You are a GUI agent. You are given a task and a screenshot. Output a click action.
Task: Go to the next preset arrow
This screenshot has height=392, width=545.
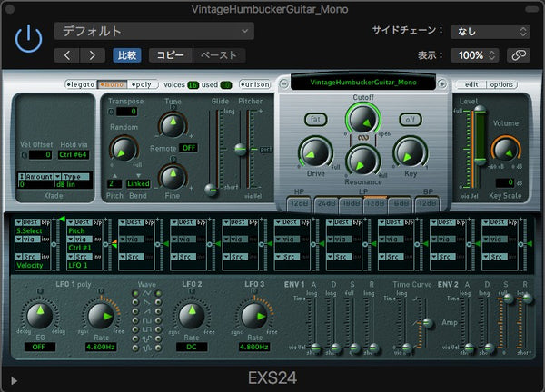[93, 55]
